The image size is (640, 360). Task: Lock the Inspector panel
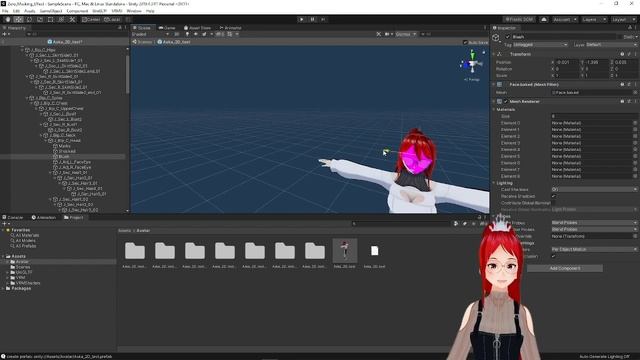coord(630,27)
